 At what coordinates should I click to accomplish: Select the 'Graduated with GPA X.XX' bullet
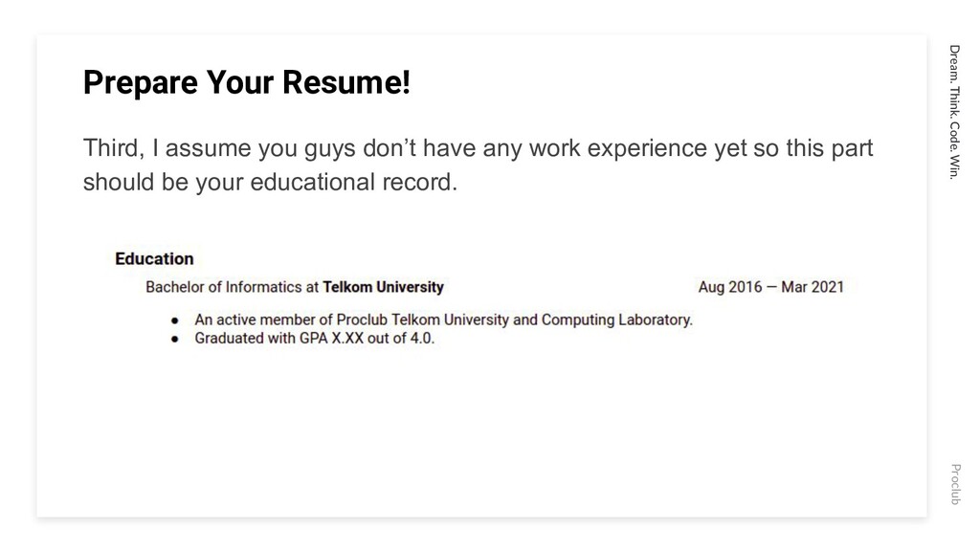314,338
